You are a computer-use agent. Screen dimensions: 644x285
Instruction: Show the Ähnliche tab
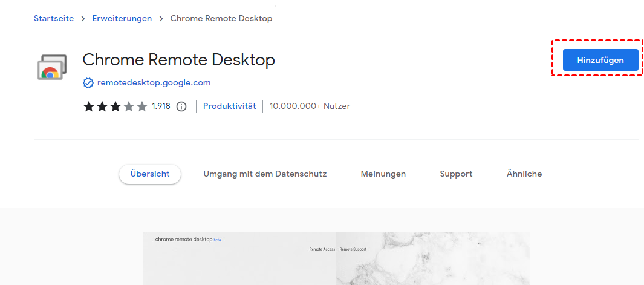[524, 174]
